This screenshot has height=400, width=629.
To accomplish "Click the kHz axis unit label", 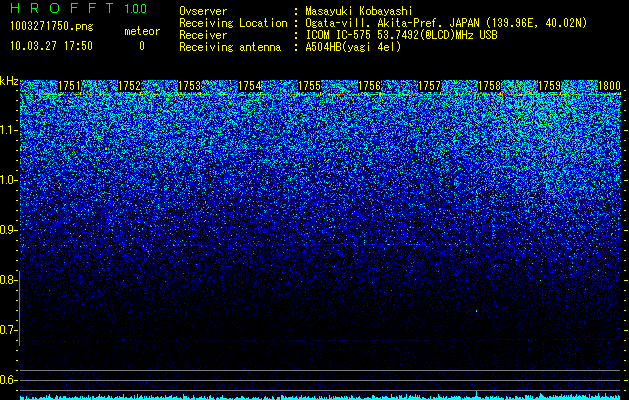I will (x=9, y=81).
